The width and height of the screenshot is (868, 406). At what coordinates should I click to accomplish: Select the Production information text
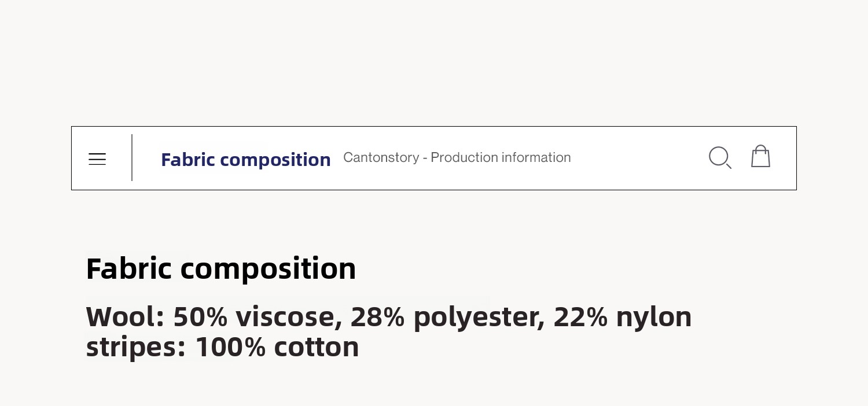pyautogui.click(x=501, y=157)
